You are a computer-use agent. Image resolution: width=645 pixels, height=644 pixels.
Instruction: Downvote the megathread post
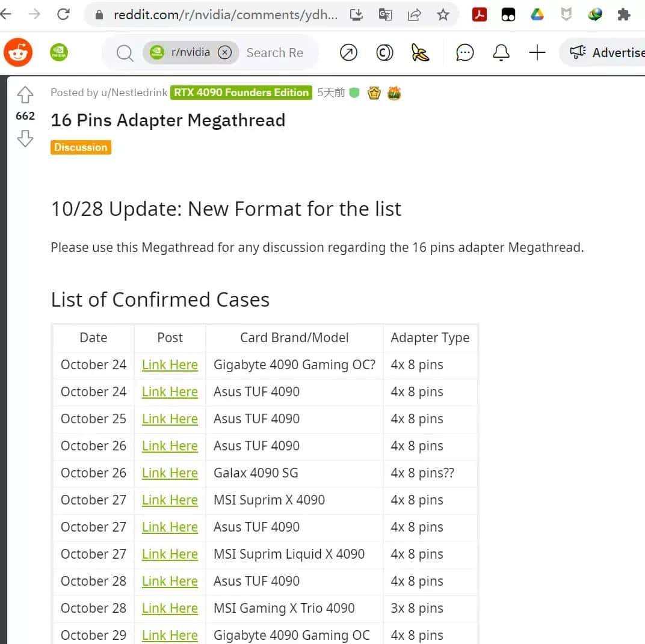coord(25,139)
